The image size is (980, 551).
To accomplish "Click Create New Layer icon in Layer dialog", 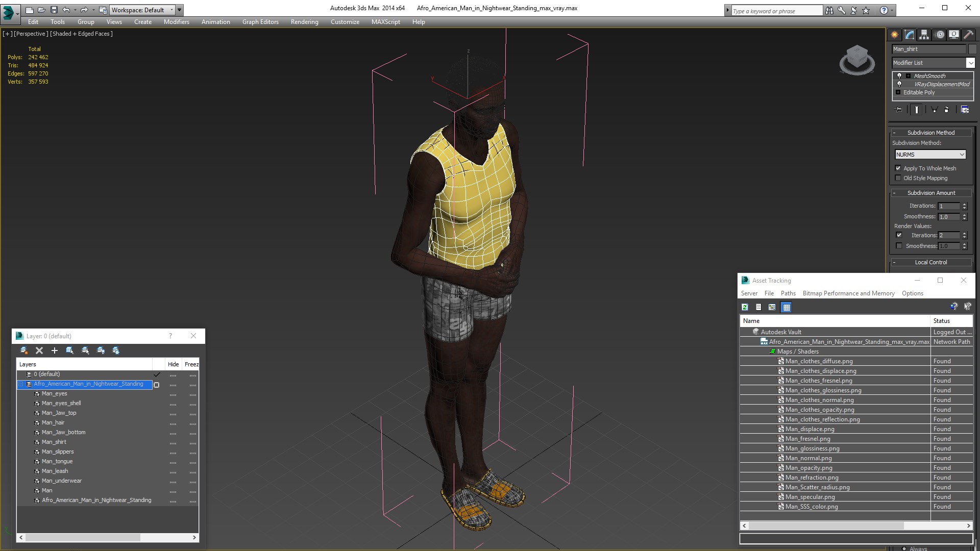I will 23,350.
